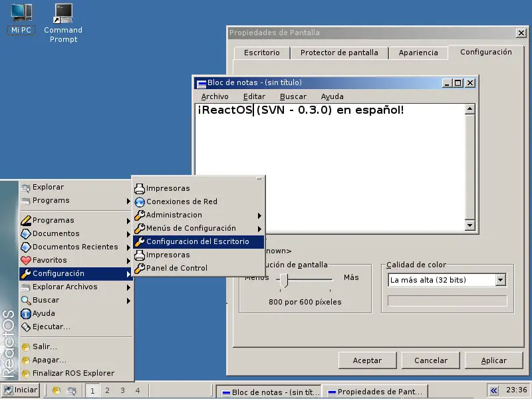Expand the Programas submenu arrow

[128, 221]
